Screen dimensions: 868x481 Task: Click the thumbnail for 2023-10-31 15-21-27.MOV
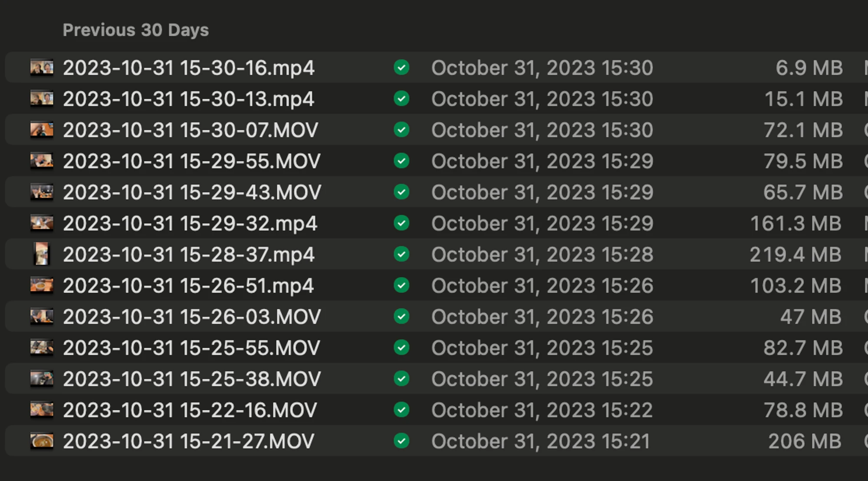pos(42,441)
